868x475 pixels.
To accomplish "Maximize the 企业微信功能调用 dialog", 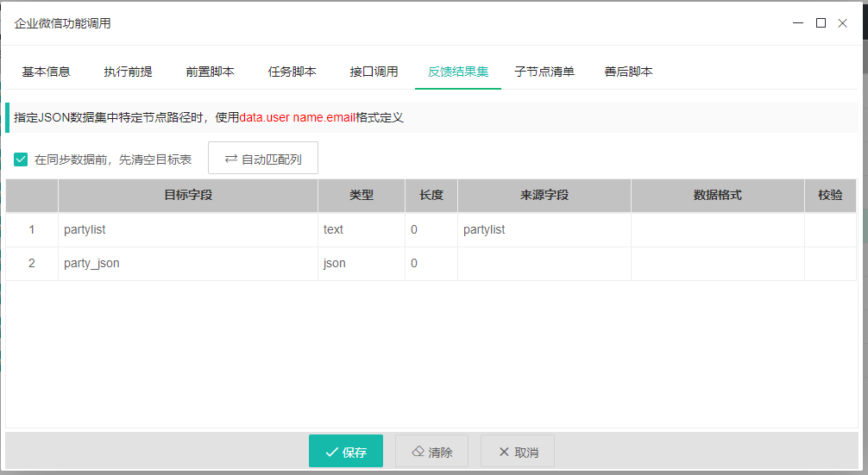I will [x=821, y=23].
